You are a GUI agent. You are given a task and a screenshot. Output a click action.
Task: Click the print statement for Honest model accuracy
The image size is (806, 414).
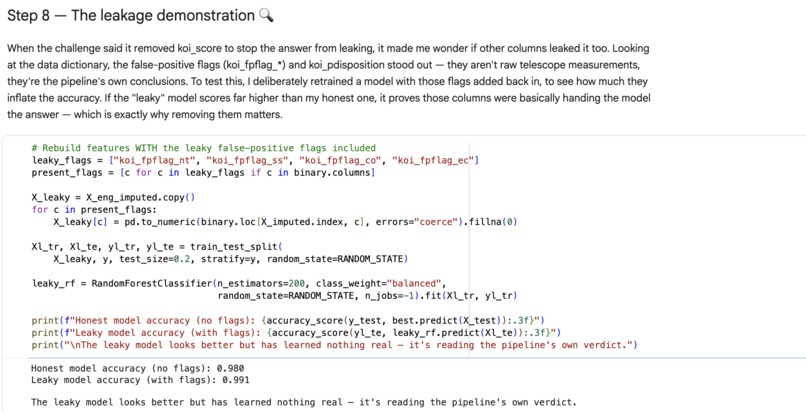(x=288, y=320)
